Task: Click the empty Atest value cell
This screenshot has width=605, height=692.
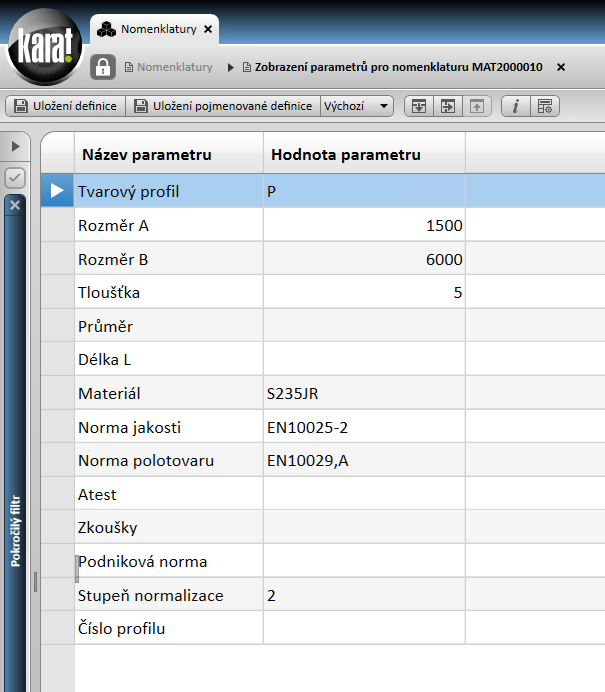Action: [x=364, y=495]
